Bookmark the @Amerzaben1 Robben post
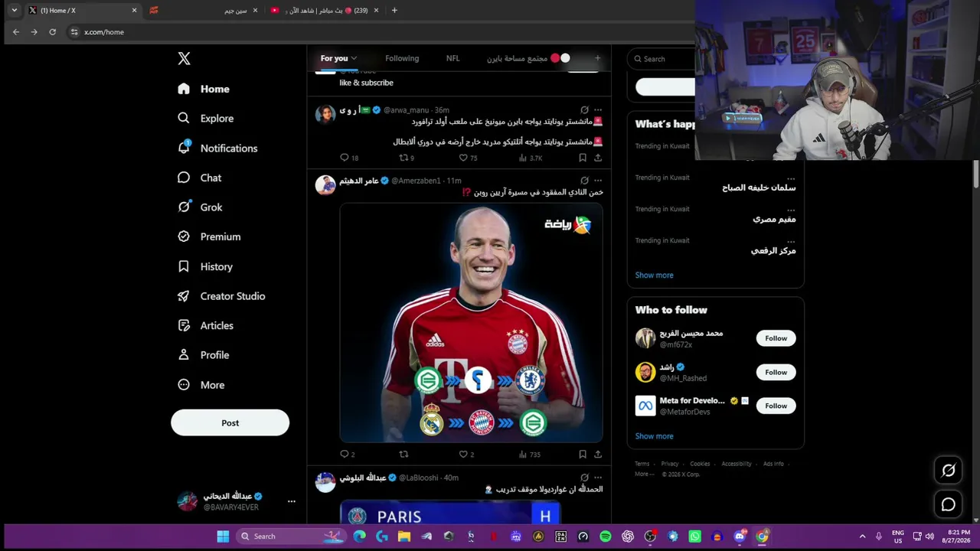The height and width of the screenshot is (551, 980). point(583,454)
